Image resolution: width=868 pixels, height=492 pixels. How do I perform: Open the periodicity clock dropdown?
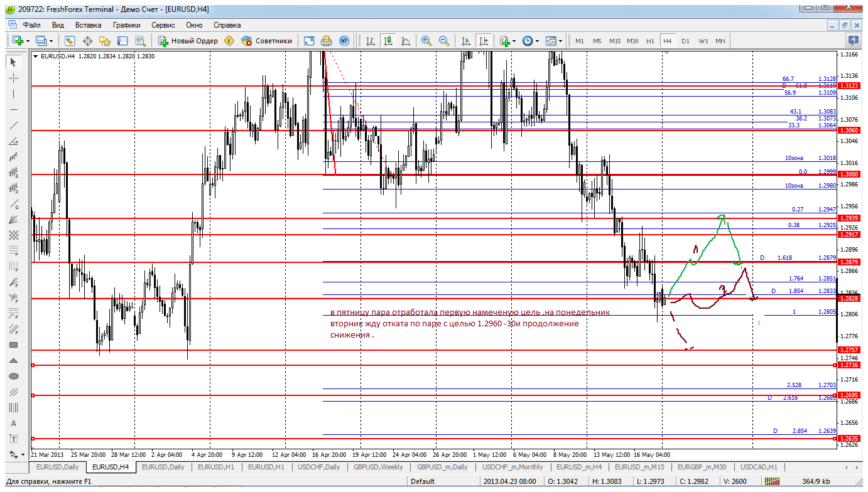click(x=529, y=41)
